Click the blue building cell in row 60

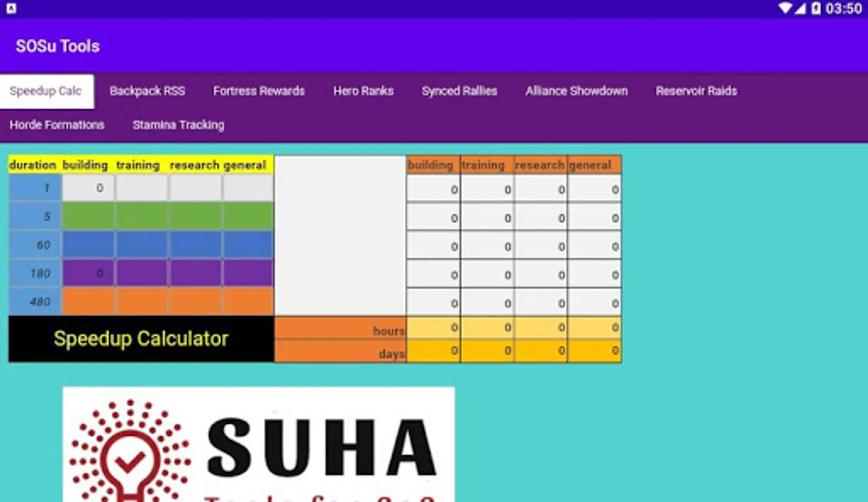point(88,245)
